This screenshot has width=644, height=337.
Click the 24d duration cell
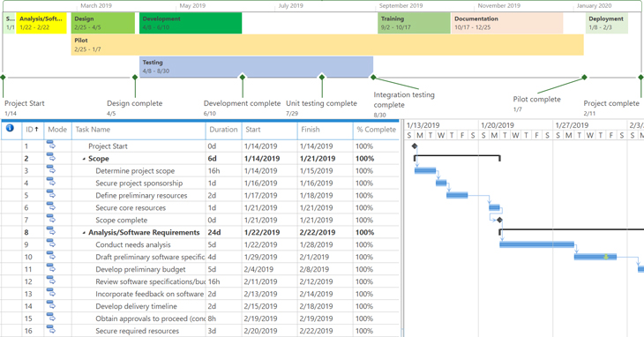point(223,232)
